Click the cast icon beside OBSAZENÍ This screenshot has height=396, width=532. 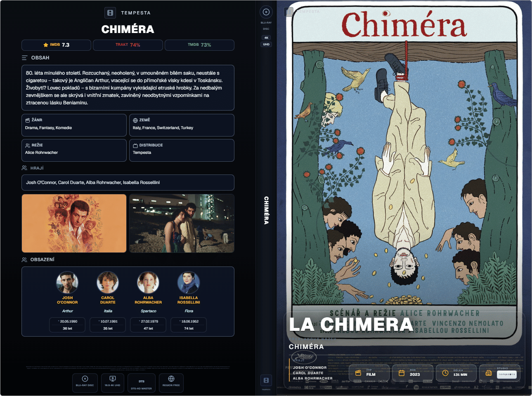[25, 259]
